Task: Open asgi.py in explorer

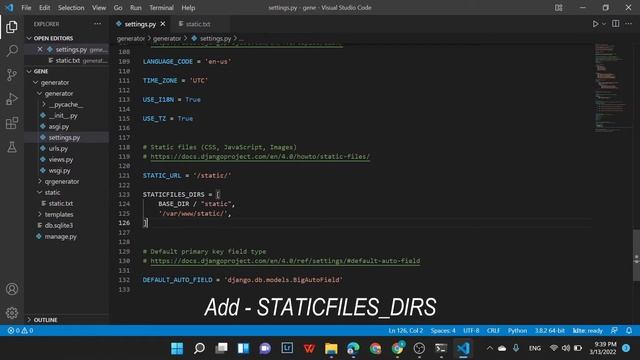Action: [59, 127]
